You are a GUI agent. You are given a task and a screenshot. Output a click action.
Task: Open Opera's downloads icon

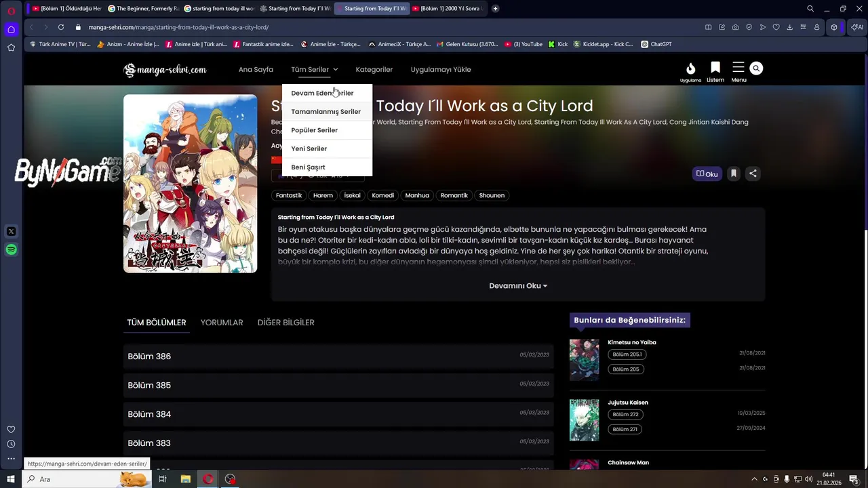(x=790, y=27)
